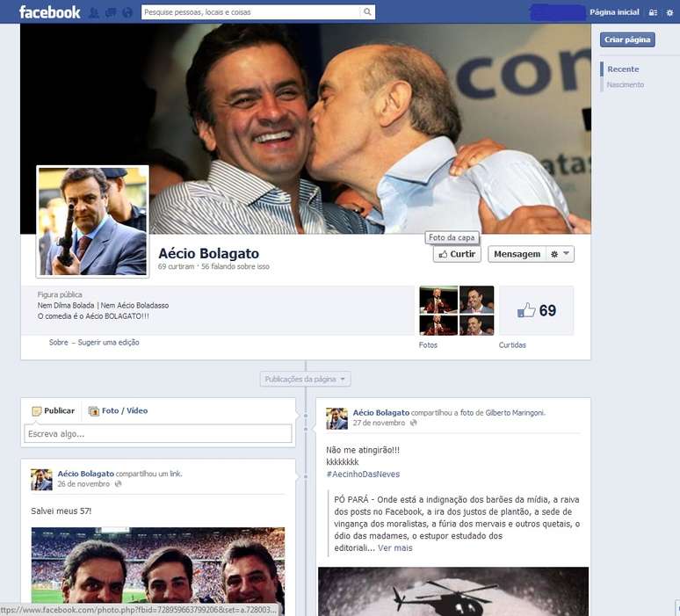Expand post with Ver mais link
This screenshot has width=680, height=616.
coord(394,547)
